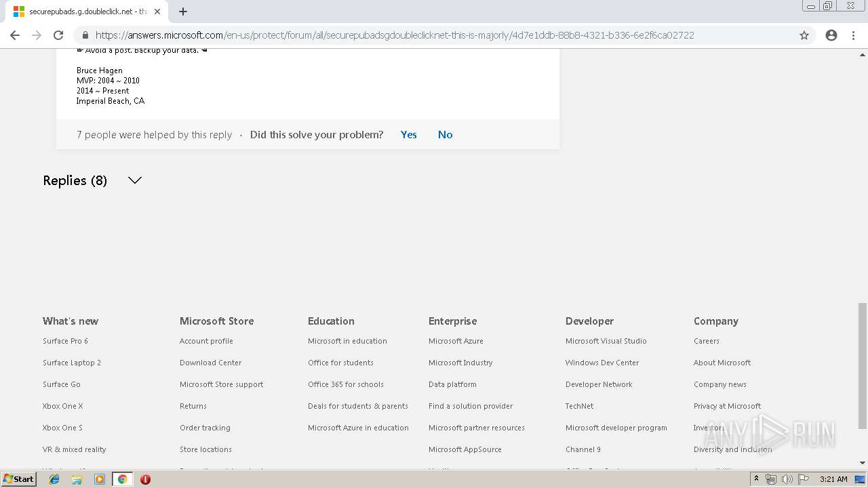Open Privacy at Microsoft link

(727, 406)
